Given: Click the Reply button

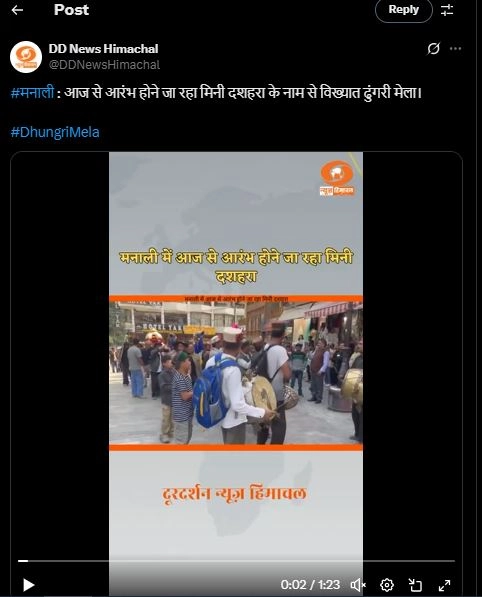Looking at the screenshot, I should pos(404,10).
